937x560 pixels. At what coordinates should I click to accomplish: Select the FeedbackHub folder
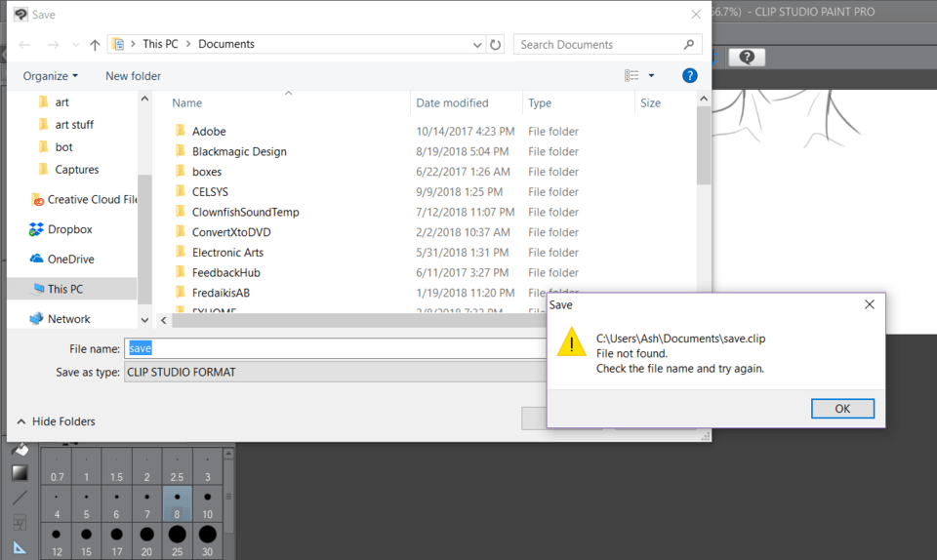click(225, 273)
